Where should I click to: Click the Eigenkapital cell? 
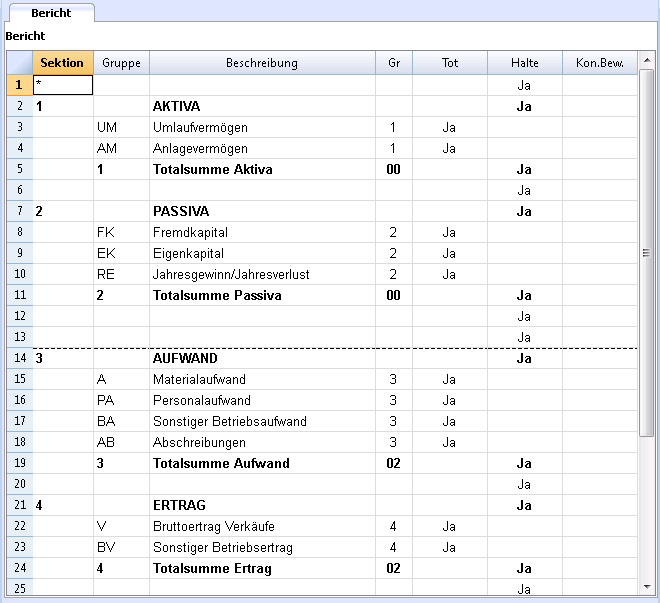point(262,253)
